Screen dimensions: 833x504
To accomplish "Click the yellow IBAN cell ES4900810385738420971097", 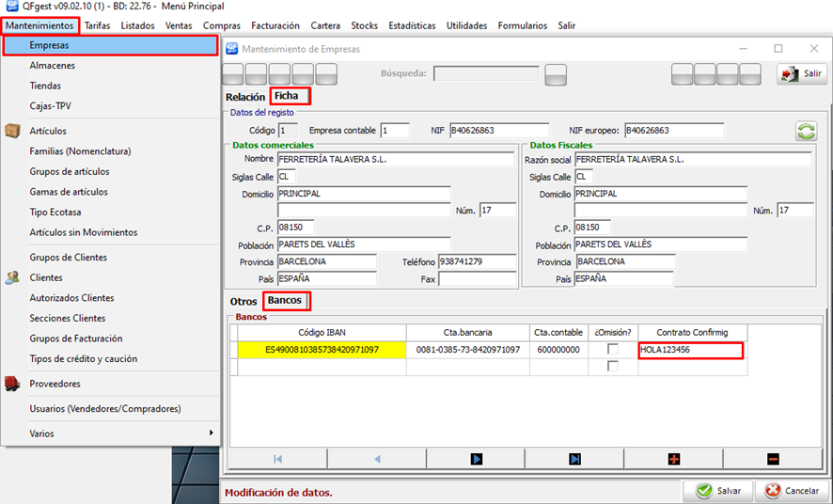I will (322, 350).
